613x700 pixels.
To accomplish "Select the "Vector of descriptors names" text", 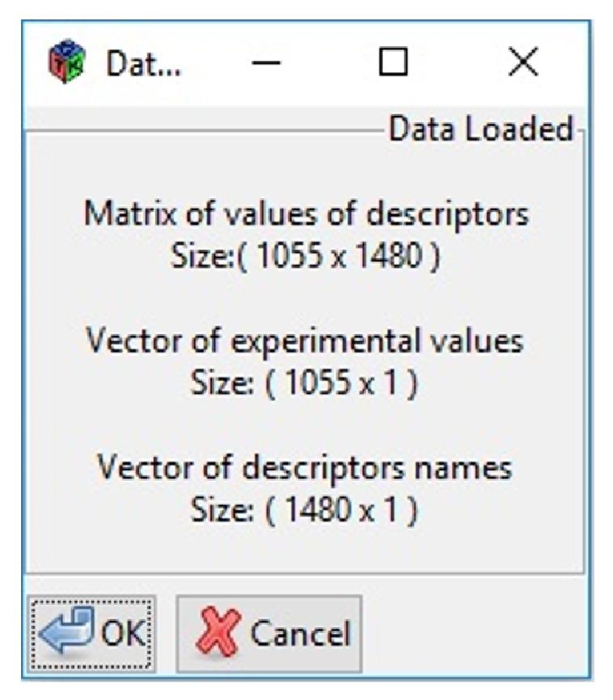I will tap(304, 467).
